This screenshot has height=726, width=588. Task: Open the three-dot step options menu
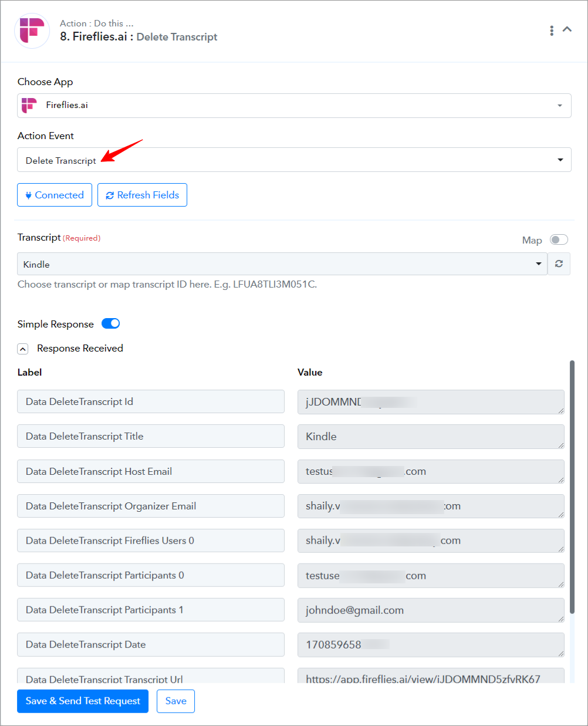(x=552, y=31)
